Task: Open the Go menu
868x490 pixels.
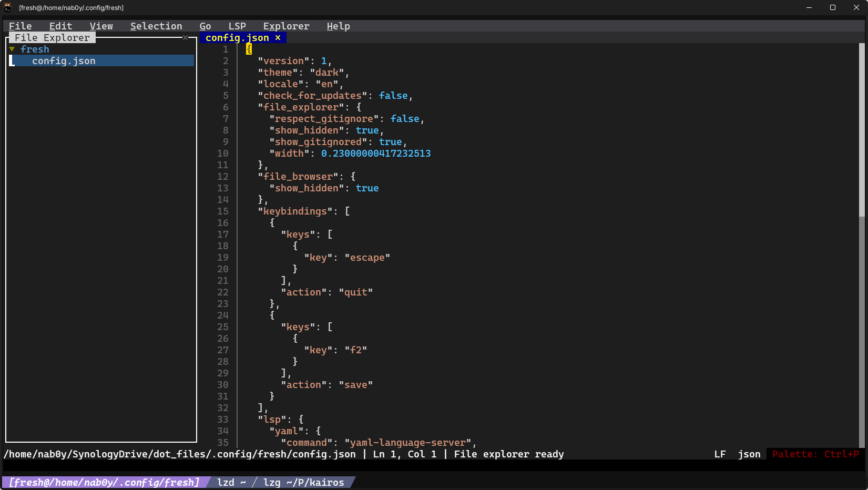Action: coord(205,26)
